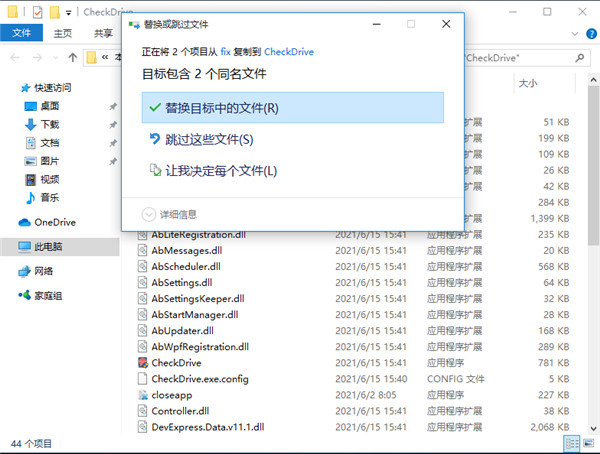Click the pin icon beside 文档
Image resolution: width=600 pixels, height=454 pixels.
(113, 143)
